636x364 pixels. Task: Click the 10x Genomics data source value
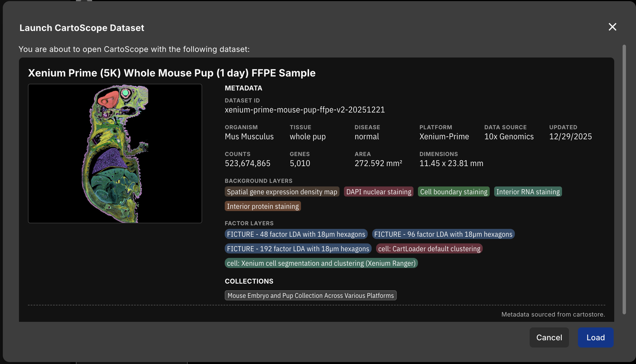click(509, 136)
